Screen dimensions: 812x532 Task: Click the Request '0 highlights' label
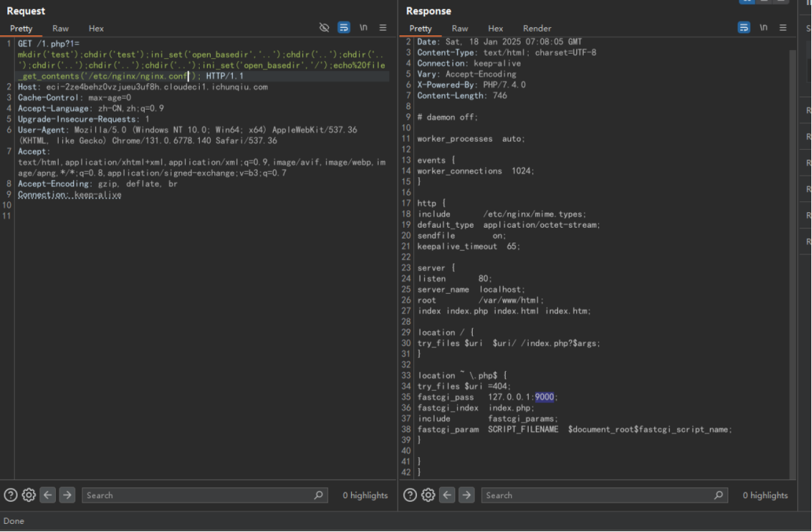click(x=365, y=495)
